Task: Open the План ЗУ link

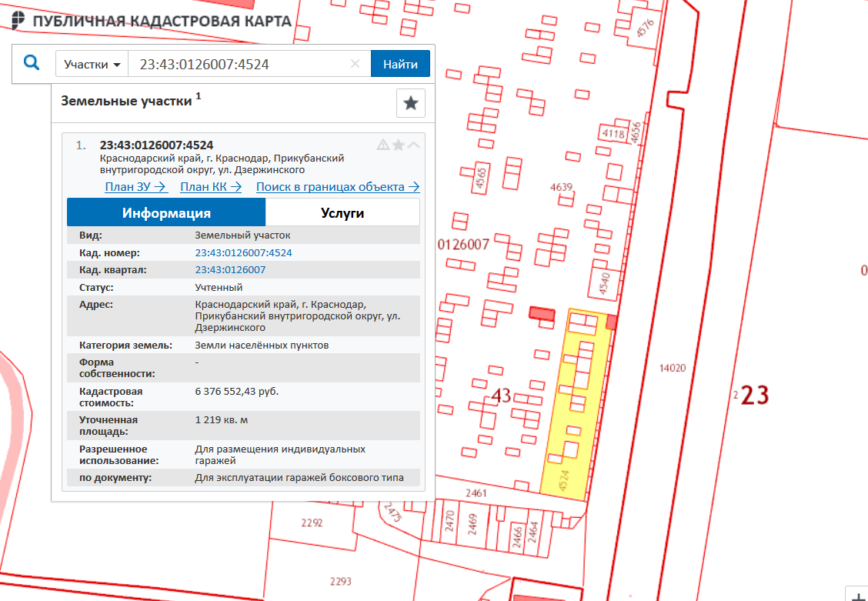Action: [136, 186]
